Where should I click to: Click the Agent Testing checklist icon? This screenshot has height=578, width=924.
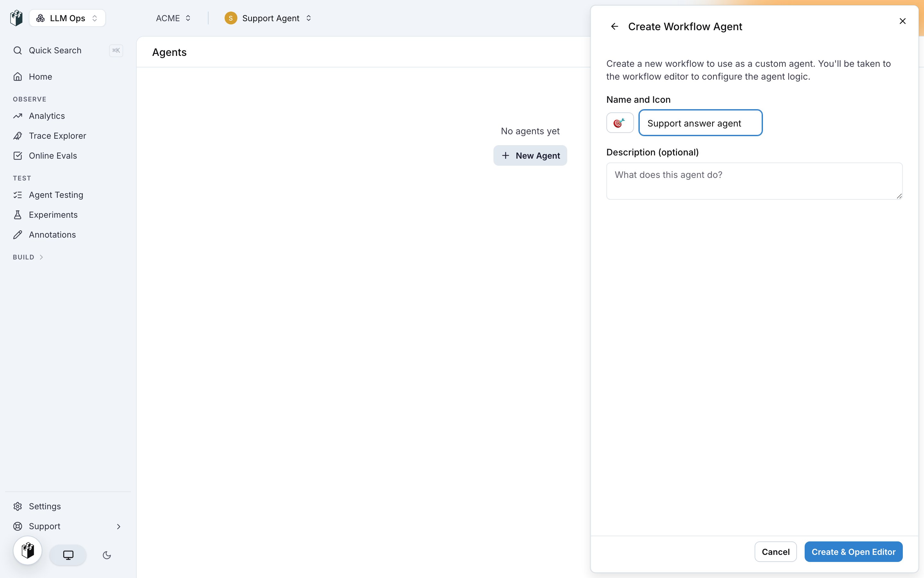tap(18, 195)
